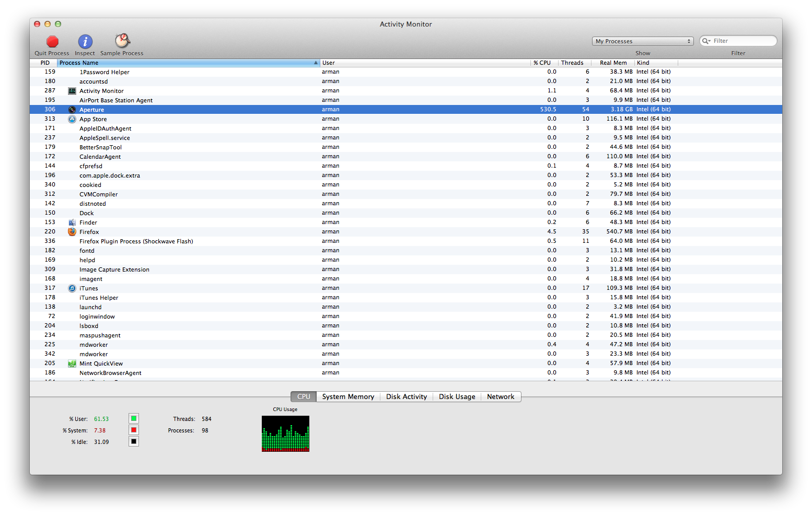Click the CPU Usage graph
Screen dimensions: 812x516
click(x=285, y=433)
